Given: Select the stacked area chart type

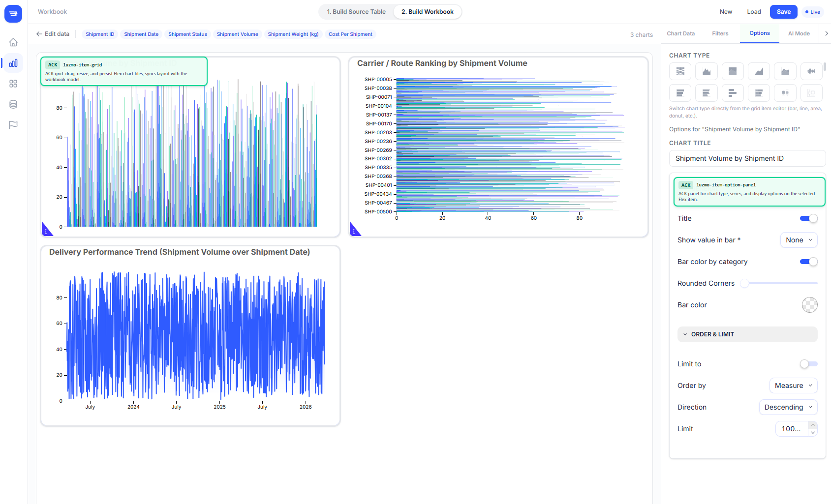Looking at the screenshot, I should coord(785,71).
